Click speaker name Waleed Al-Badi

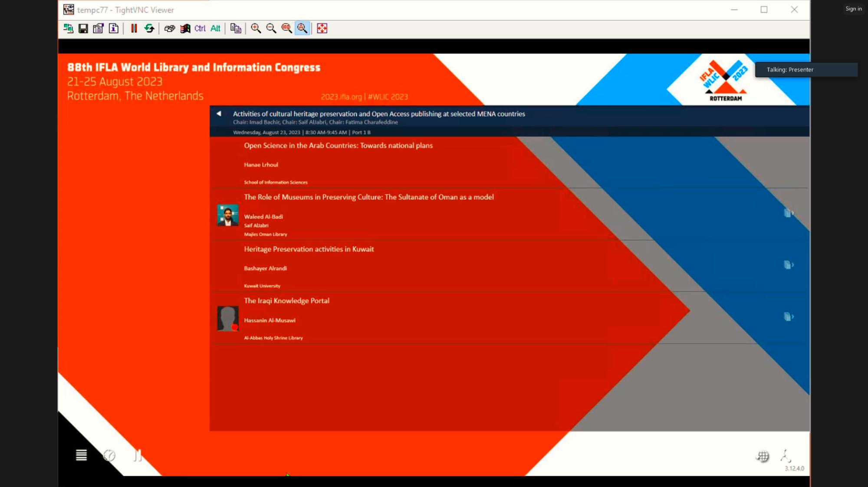[263, 217]
